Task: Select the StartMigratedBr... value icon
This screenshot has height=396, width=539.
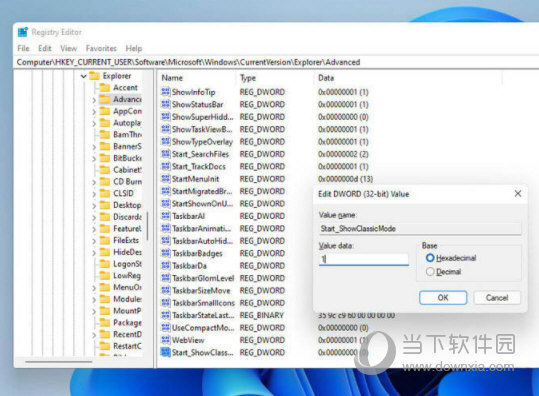Action: click(166, 191)
